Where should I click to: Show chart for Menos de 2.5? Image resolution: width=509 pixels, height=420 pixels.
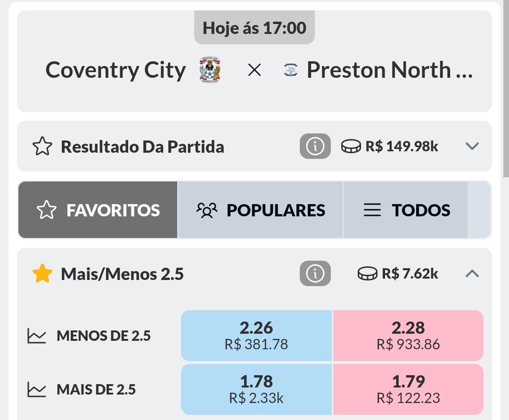click(x=37, y=336)
